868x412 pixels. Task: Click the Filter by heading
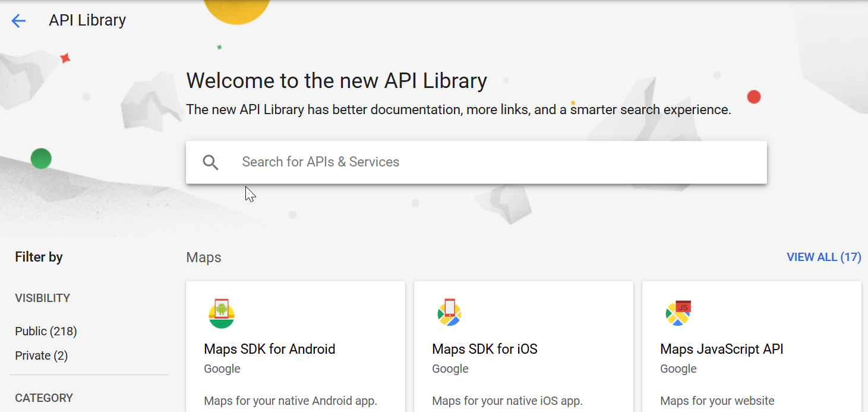(39, 257)
